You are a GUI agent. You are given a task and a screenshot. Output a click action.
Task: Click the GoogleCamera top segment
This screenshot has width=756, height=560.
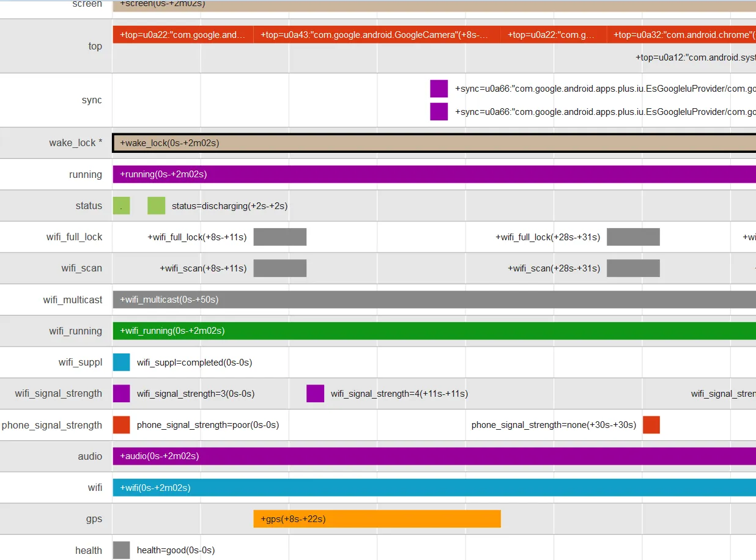coord(377,35)
